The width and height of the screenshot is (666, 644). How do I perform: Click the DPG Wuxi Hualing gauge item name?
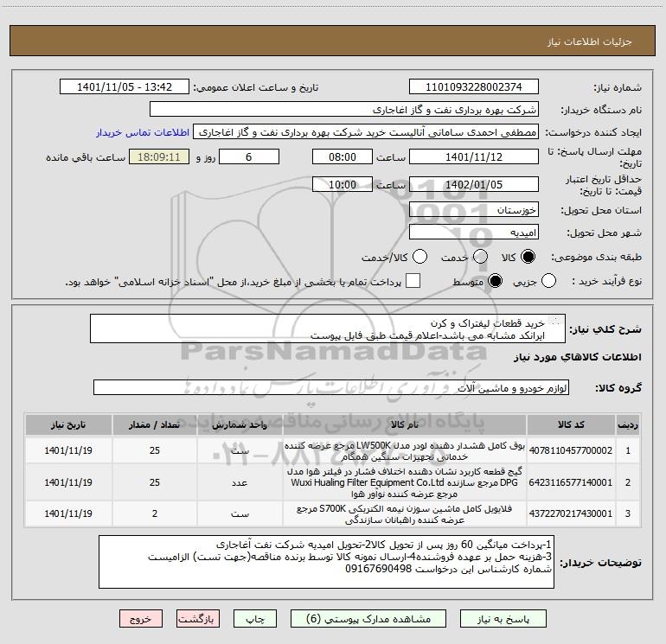405,482
